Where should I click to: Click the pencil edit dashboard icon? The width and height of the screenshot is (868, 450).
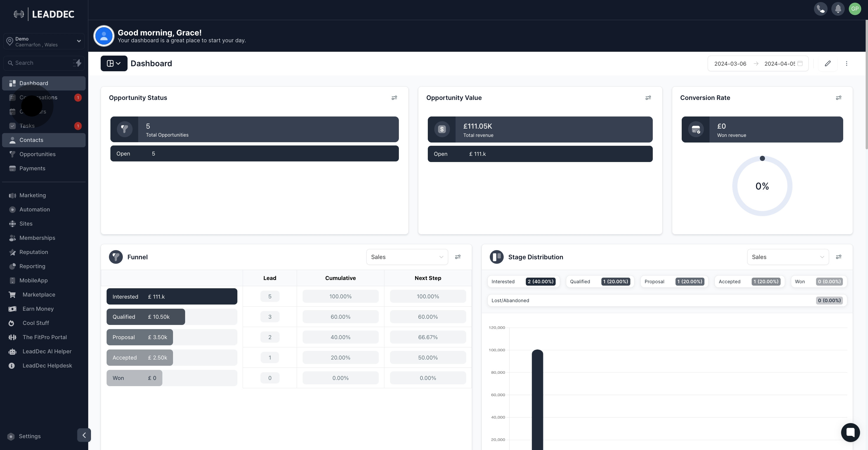click(828, 63)
